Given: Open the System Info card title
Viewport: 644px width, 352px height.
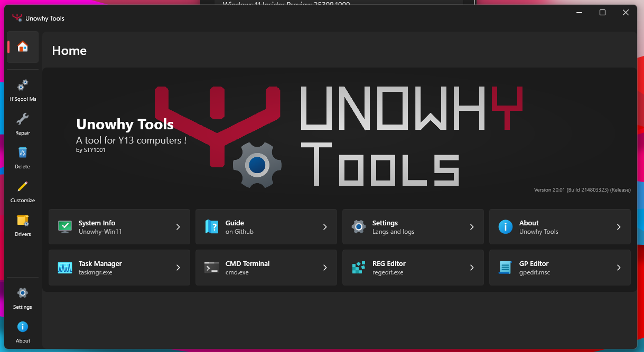Looking at the screenshot, I should (97, 223).
